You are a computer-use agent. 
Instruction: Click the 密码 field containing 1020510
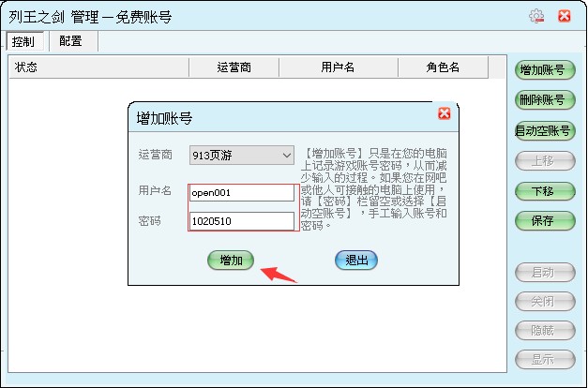(241, 221)
